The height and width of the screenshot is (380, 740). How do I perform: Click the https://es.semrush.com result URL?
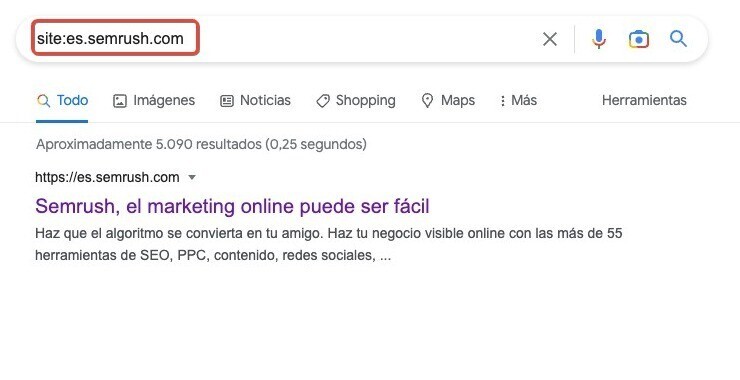point(107,177)
